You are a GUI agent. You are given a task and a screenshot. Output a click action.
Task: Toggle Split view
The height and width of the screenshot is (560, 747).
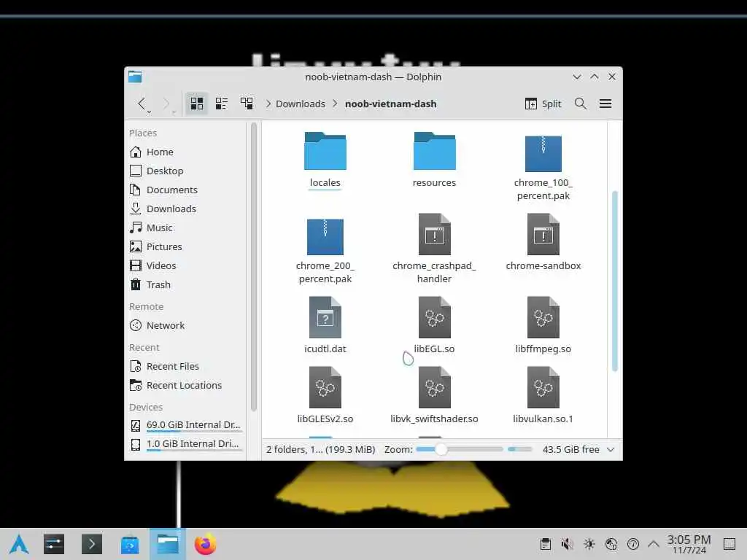[x=543, y=104]
